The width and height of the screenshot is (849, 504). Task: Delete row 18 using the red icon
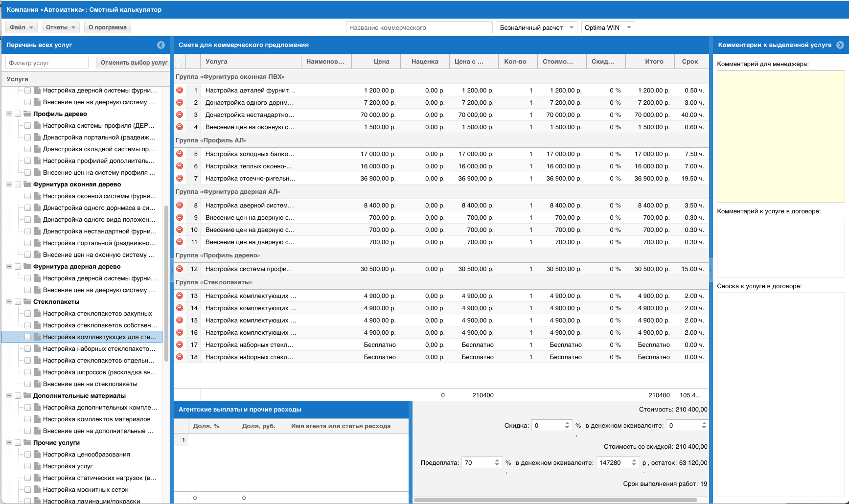pos(180,357)
